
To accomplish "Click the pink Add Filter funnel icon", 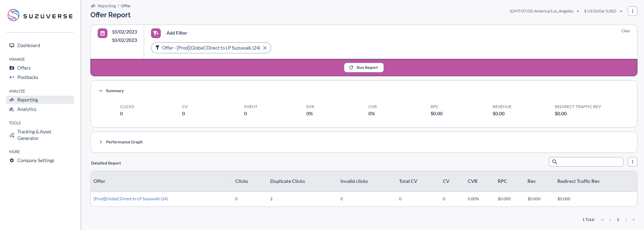I will pyautogui.click(x=156, y=33).
